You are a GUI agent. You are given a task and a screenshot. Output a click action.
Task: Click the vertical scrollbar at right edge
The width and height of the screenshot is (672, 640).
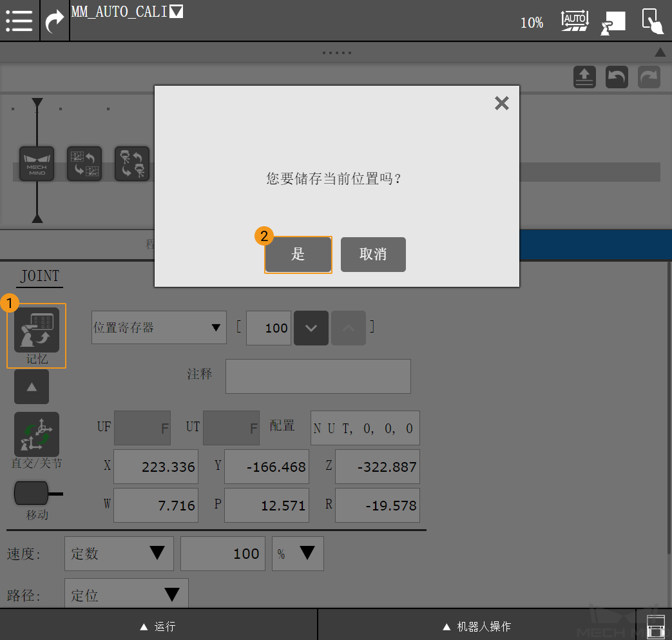669,407
